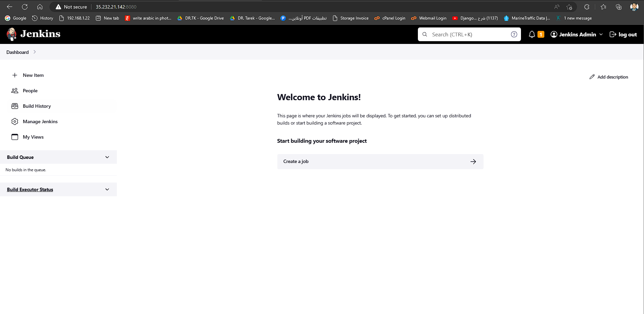Collapse the Build Executor Status section

(107, 189)
